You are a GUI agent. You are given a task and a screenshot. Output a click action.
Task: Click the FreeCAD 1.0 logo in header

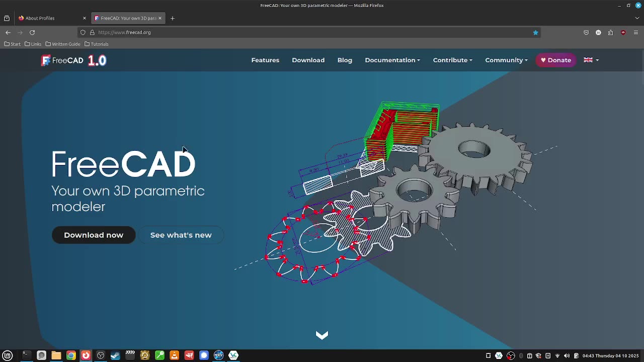(73, 60)
